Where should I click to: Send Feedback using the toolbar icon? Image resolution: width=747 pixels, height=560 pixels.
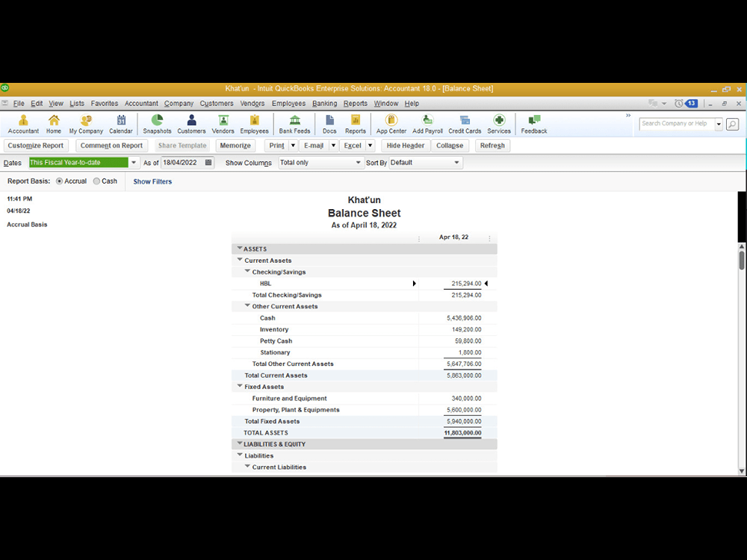pos(533,123)
